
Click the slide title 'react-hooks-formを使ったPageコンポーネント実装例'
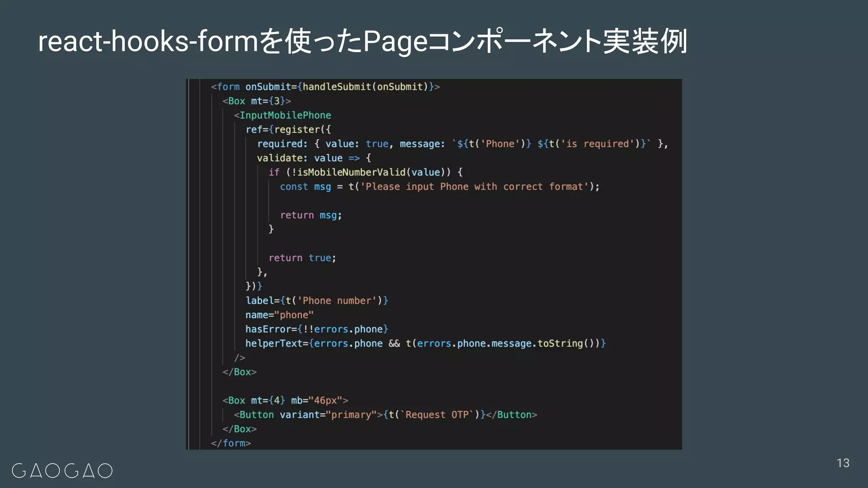coord(363,42)
